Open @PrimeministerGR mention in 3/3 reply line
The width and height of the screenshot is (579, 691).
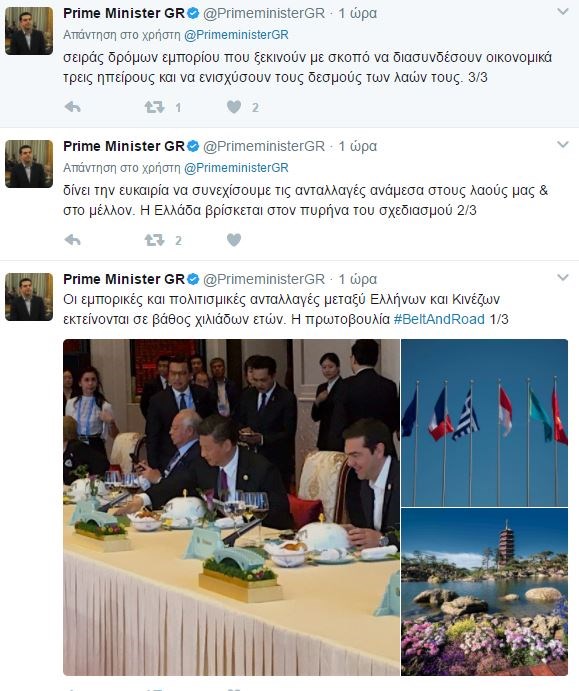pos(236,35)
